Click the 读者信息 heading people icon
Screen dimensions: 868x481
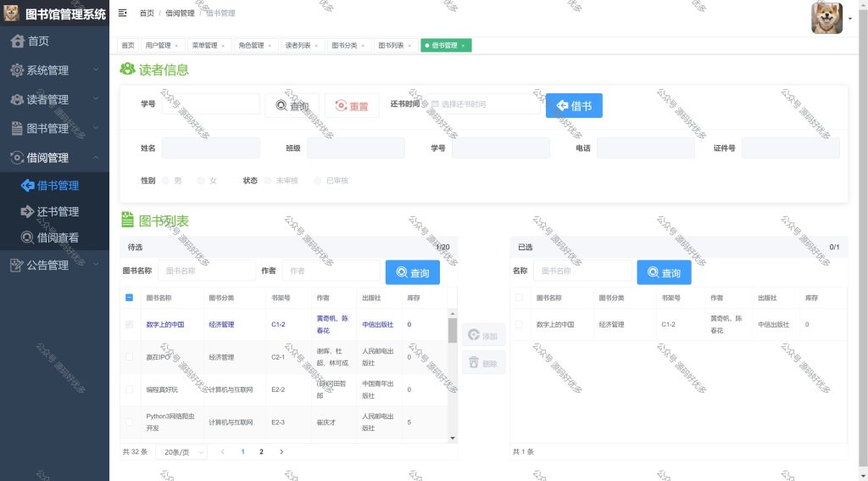pyautogui.click(x=127, y=70)
